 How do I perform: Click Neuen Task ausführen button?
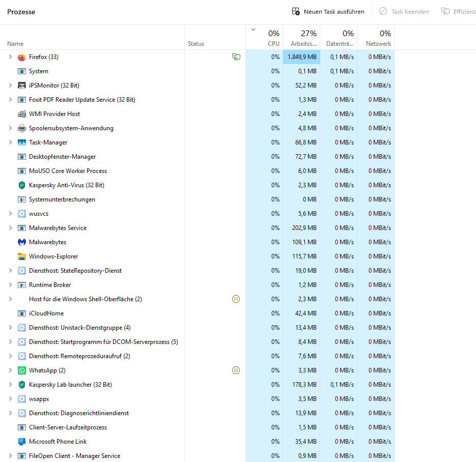(328, 12)
